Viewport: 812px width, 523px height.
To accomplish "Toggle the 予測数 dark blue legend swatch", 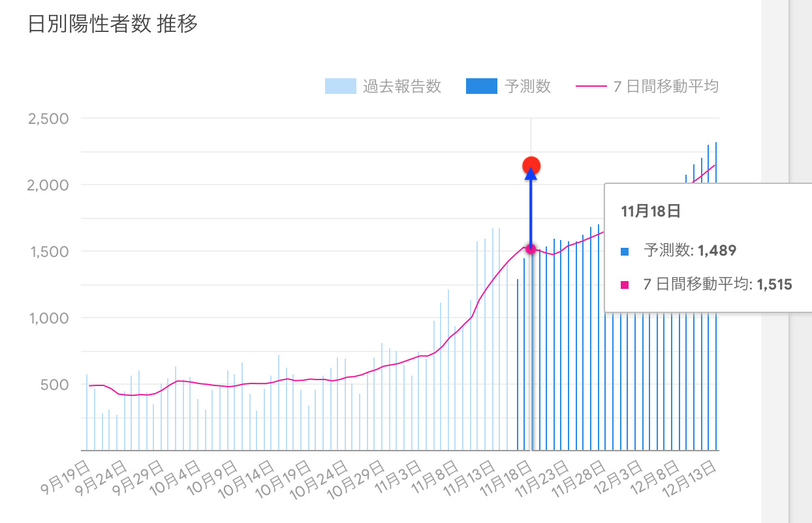I will point(482,86).
